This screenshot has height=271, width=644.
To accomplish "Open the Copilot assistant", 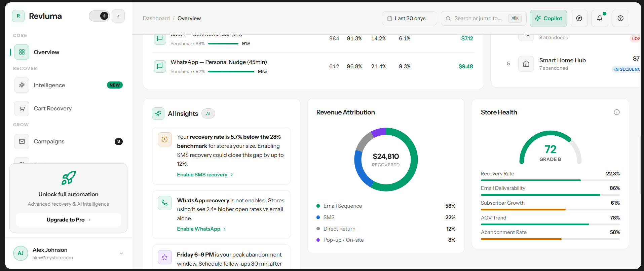I will tap(548, 19).
